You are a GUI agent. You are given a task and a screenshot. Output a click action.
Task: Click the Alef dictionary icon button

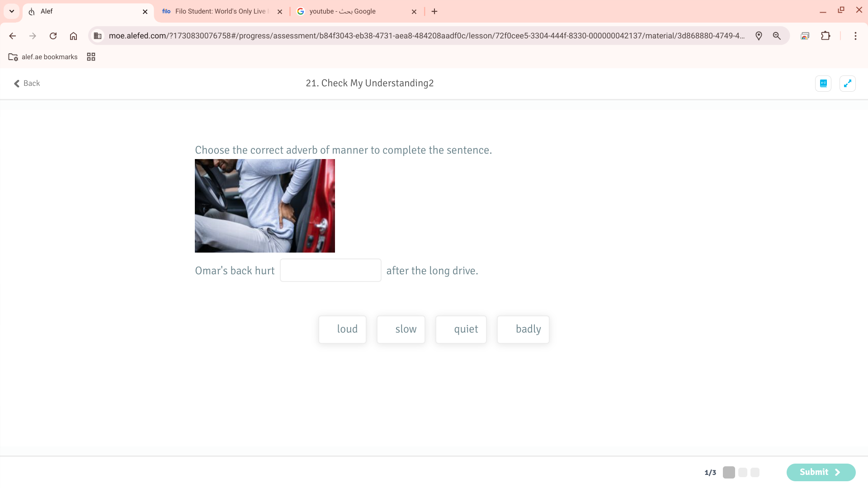pos(823,84)
